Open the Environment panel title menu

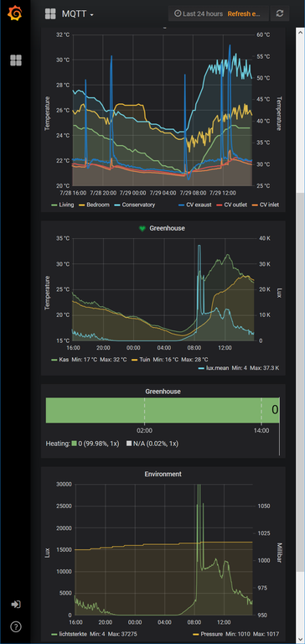click(163, 474)
